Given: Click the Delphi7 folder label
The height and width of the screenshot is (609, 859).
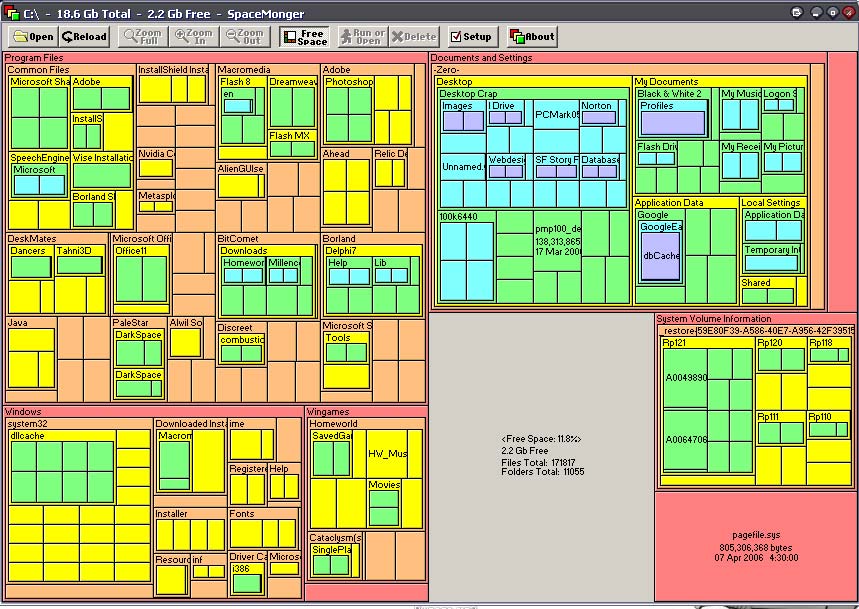Looking at the screenshot, I should pyautogui.click(x=341, y=251).
